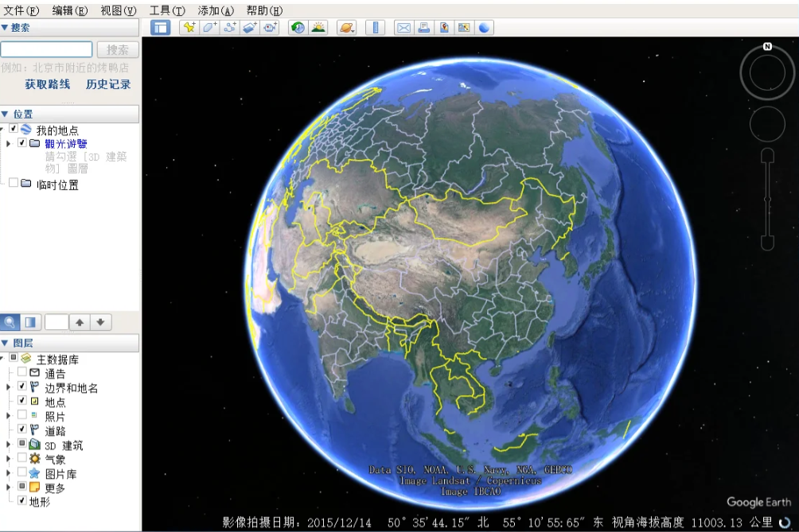Open the 视图(V) menu
This screenshot has width=799, height=532.
pos(118,10)
